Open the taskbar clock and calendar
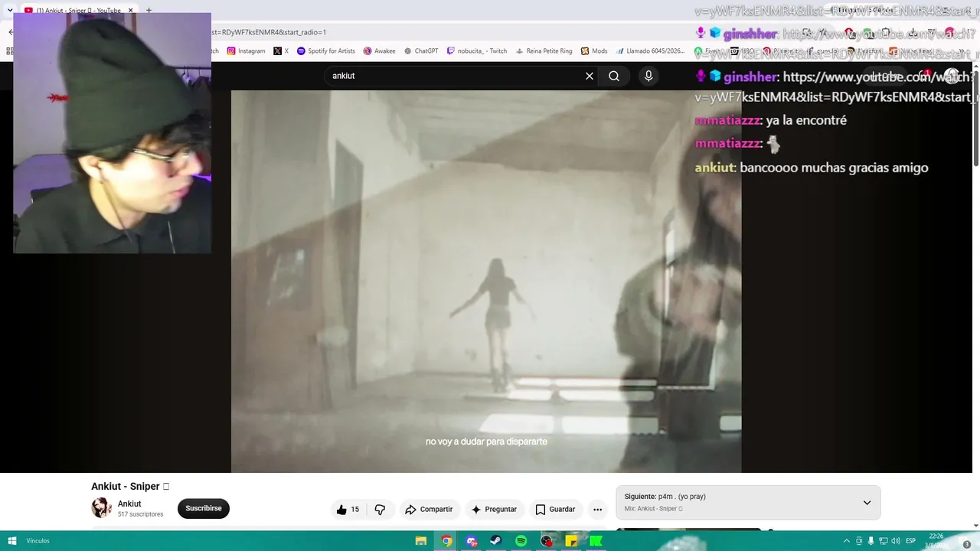 click(936, 541)
